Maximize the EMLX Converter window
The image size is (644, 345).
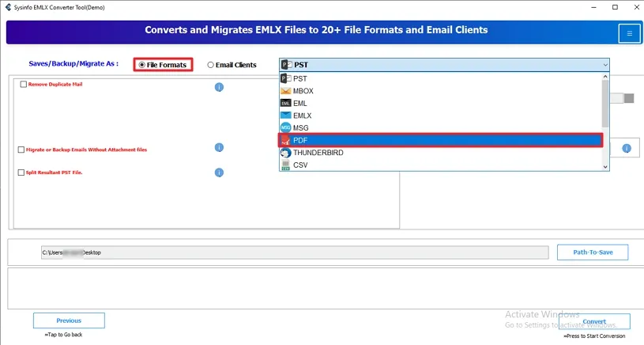click(615, 7)
